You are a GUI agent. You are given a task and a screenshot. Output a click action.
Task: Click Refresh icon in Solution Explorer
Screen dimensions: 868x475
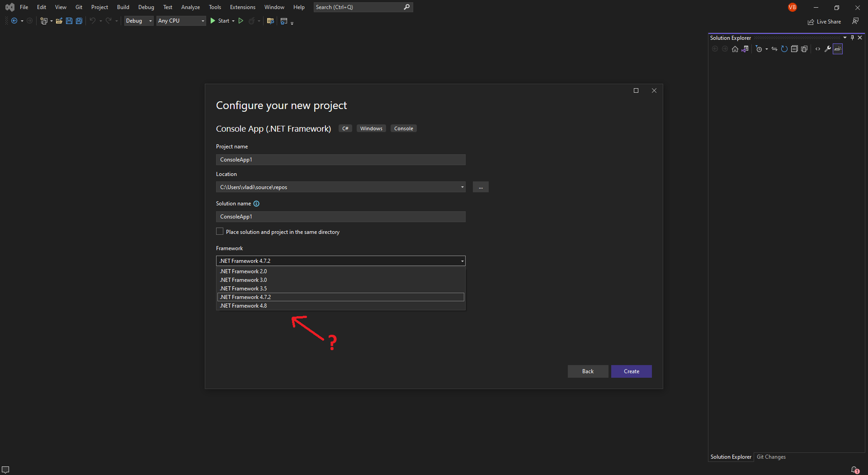784,49
